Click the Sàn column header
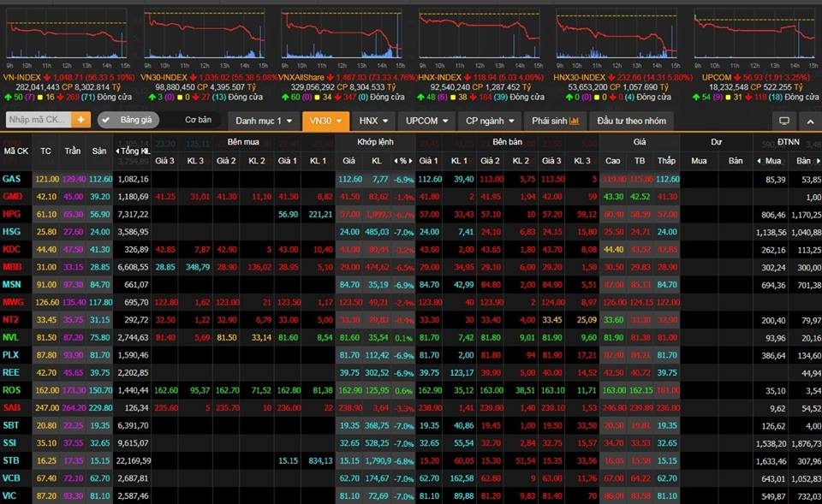 [x=99, y=151]
